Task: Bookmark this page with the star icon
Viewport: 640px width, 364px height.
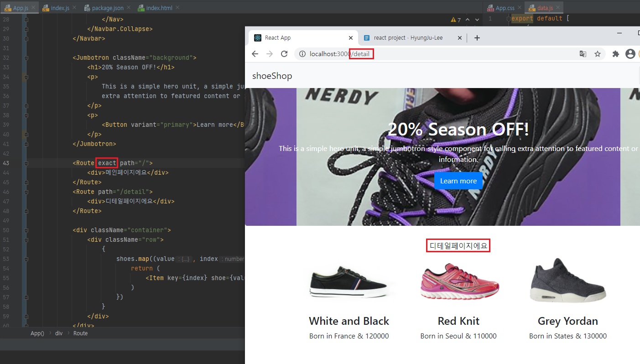Action: [x=598, y=54]
